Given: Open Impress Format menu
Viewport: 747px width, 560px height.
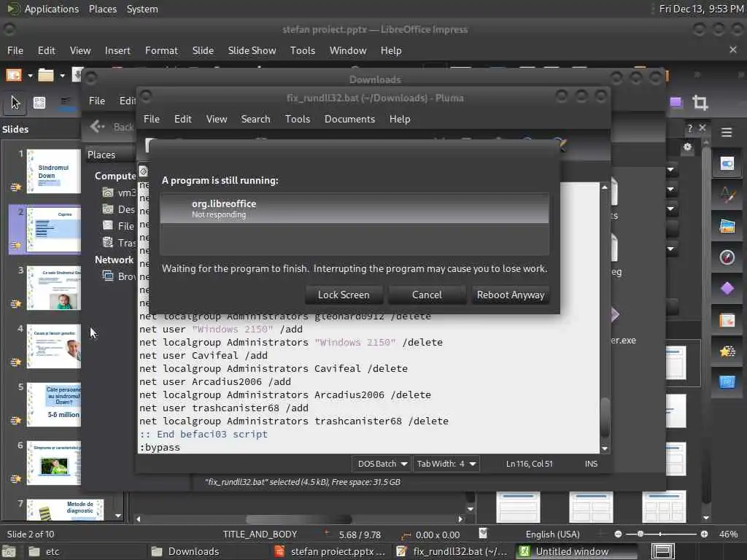Looking at the screenshot, I should 161,50.
